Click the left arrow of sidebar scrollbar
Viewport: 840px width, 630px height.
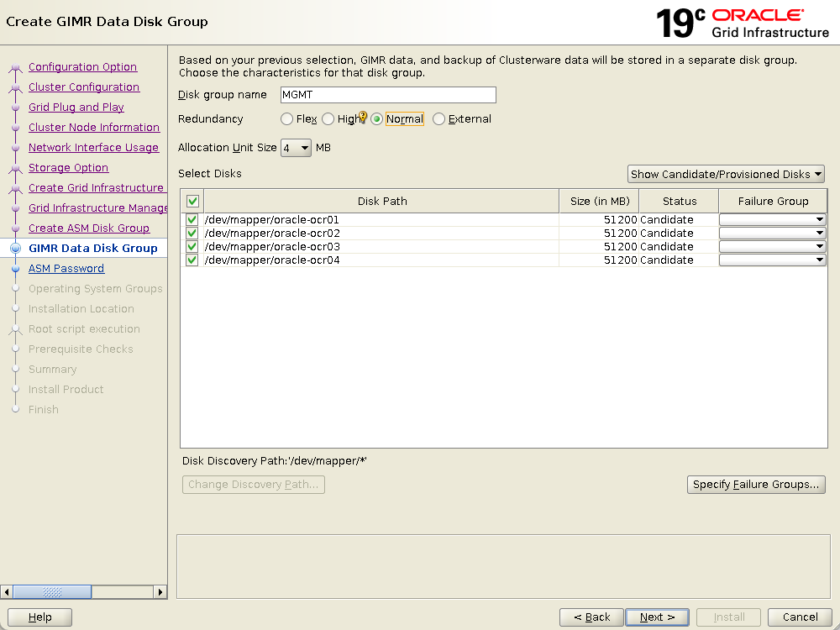pyautogui.click(x=8, y=592)
